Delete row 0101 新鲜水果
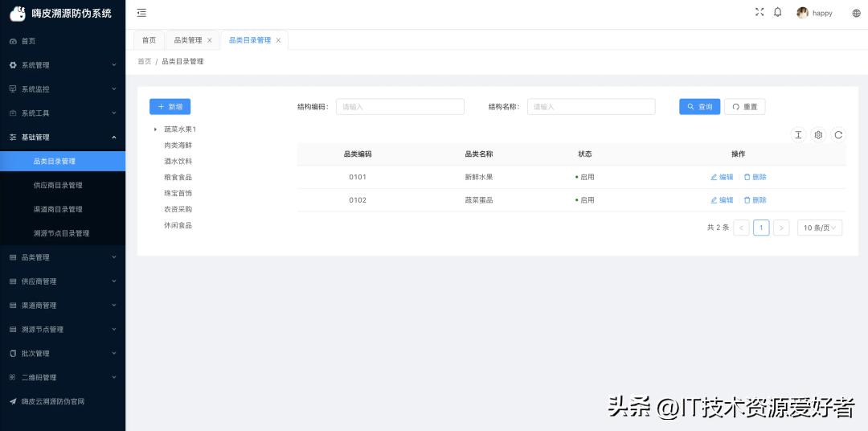Image resolution: width=868 pixels, height=431 pixels. point(755,177)
